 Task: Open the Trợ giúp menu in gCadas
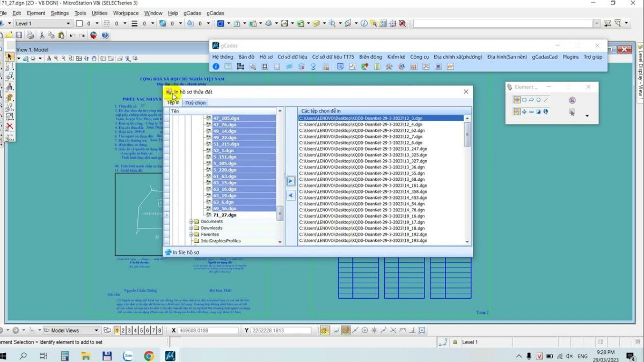(593, 57)
